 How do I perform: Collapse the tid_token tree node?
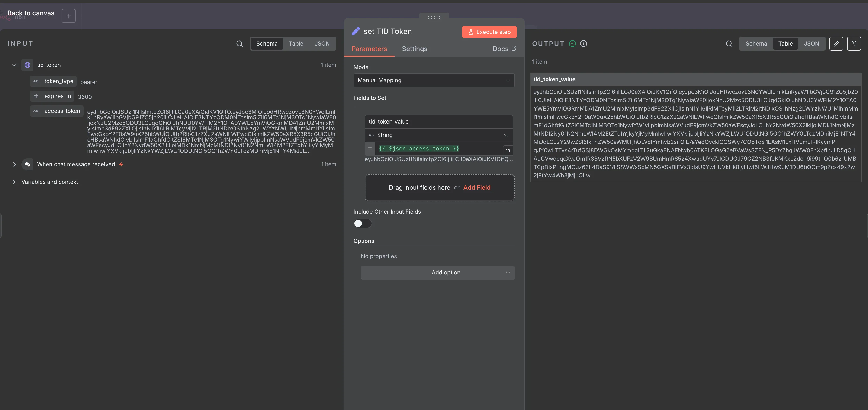[14, 65]
